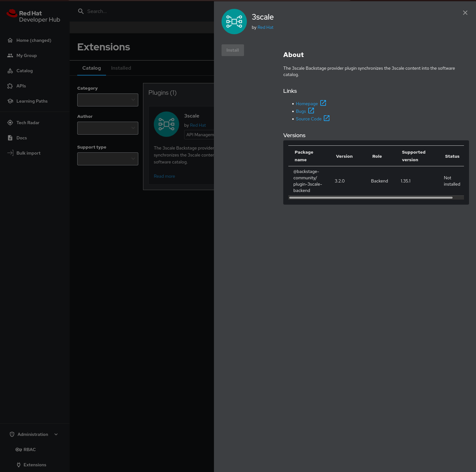The image size is (476, 472).
Task: Switch to the Catalog tab in Extensions
Action: click(x=91, y=68)
